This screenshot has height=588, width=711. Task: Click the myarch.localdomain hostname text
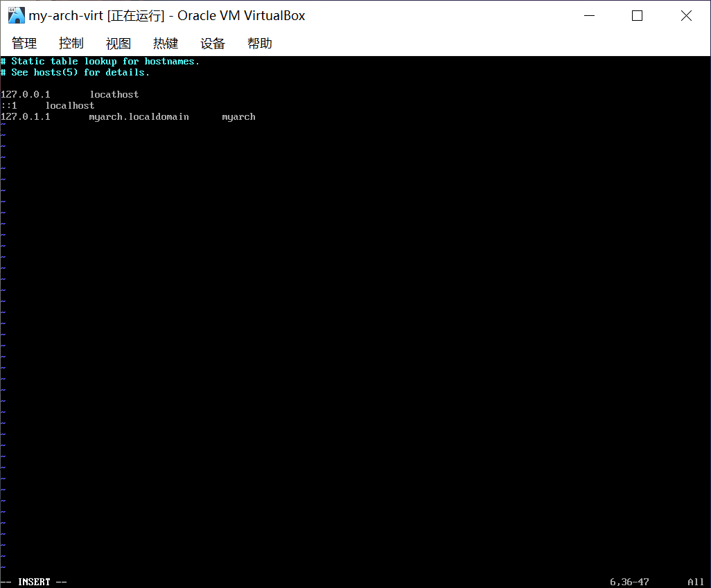pyautogui.click(x=139, y=117)
